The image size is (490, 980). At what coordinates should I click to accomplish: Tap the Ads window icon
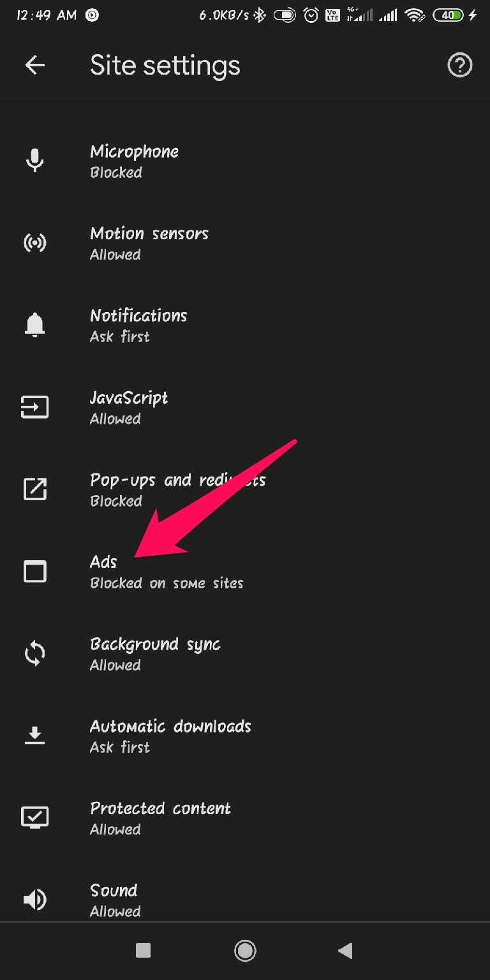[x=34, y=572]
